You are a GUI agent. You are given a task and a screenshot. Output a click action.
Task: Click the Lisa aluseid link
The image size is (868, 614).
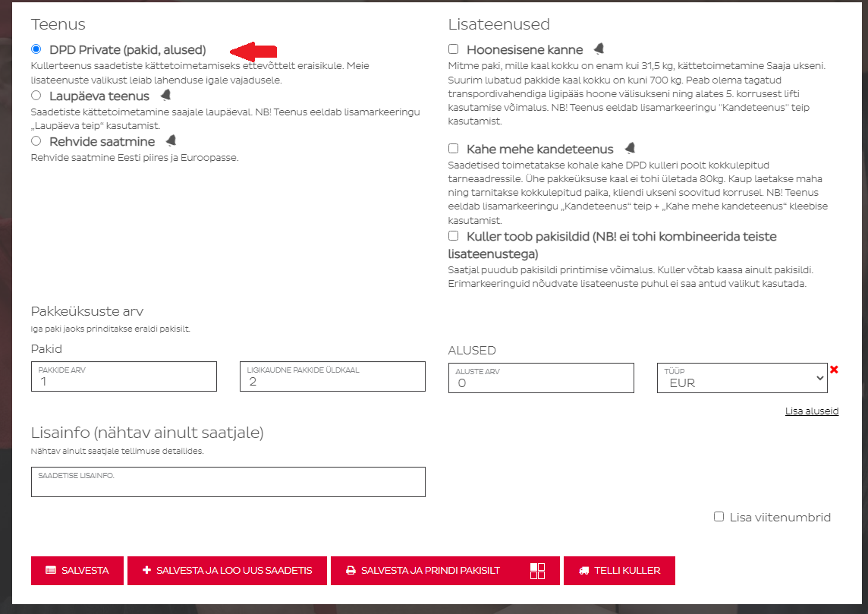(812, 411)
